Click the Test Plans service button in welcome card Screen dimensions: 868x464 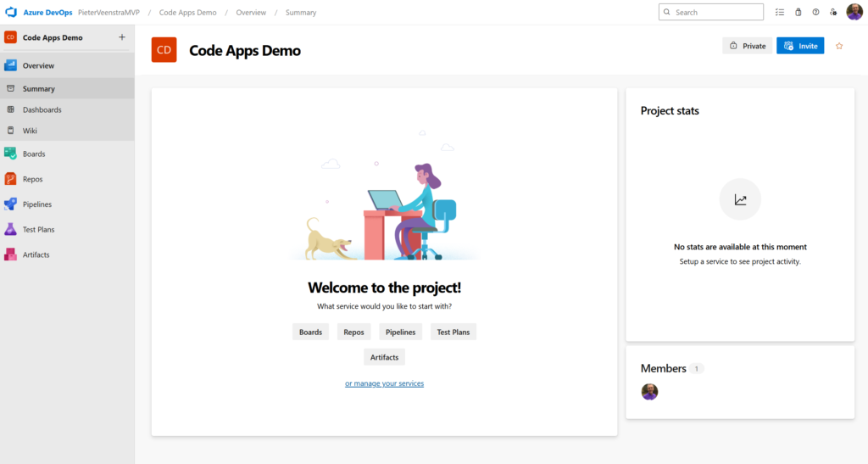pyautogui.click(x=453, y=333)
